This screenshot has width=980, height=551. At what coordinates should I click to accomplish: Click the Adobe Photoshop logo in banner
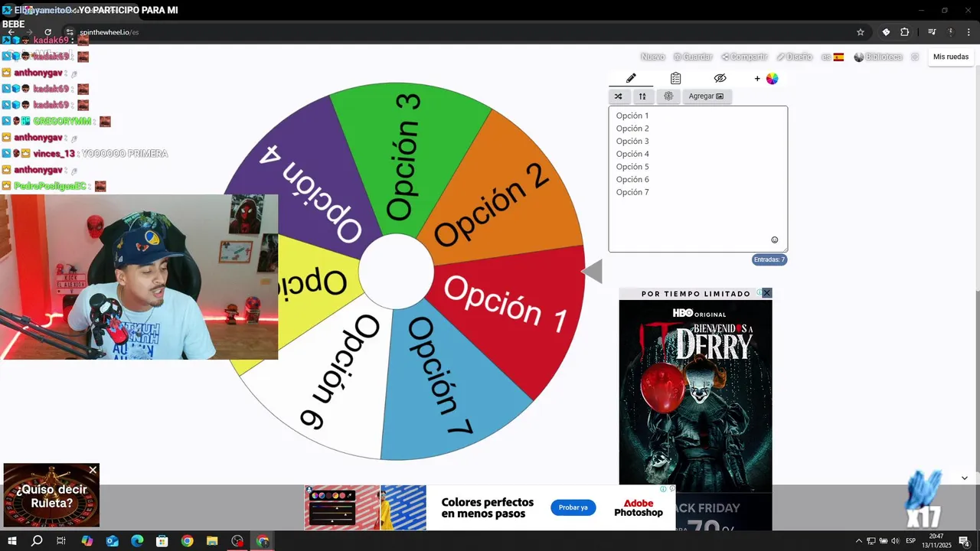click(638, 507)
